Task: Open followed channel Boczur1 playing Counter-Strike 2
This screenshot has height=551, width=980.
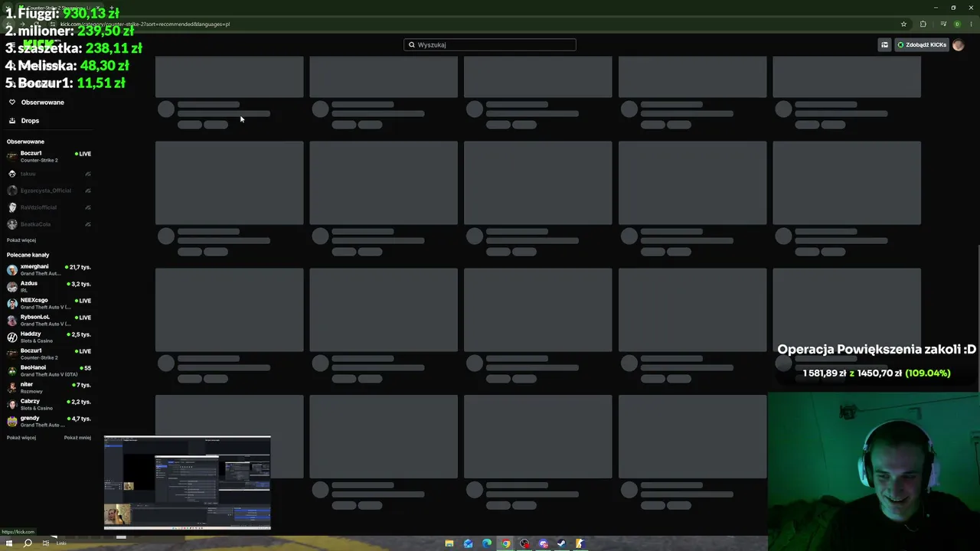Action: 48,157
